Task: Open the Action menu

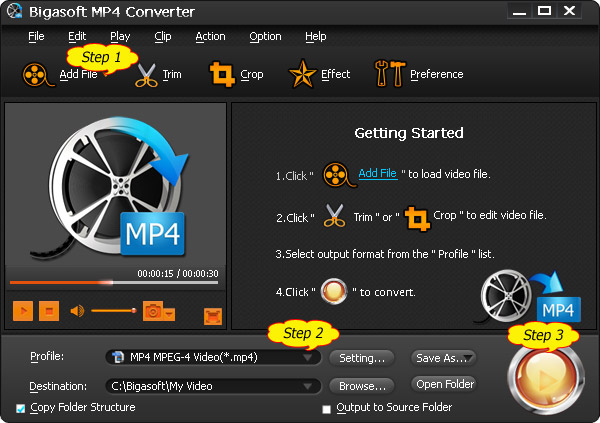Action: click(210, 36)
